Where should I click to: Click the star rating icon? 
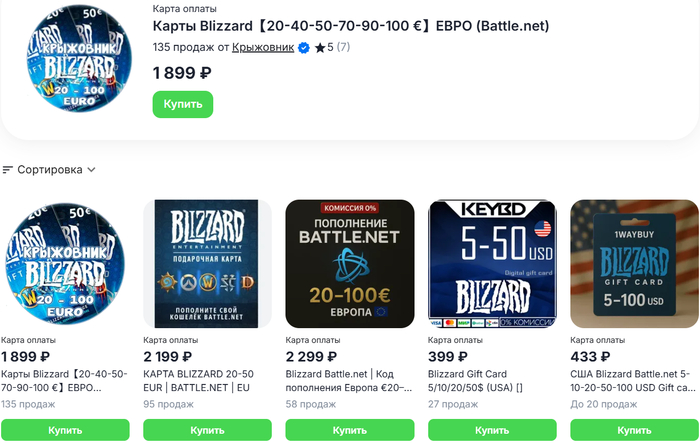pyautogui.click(x=319, y=47)
